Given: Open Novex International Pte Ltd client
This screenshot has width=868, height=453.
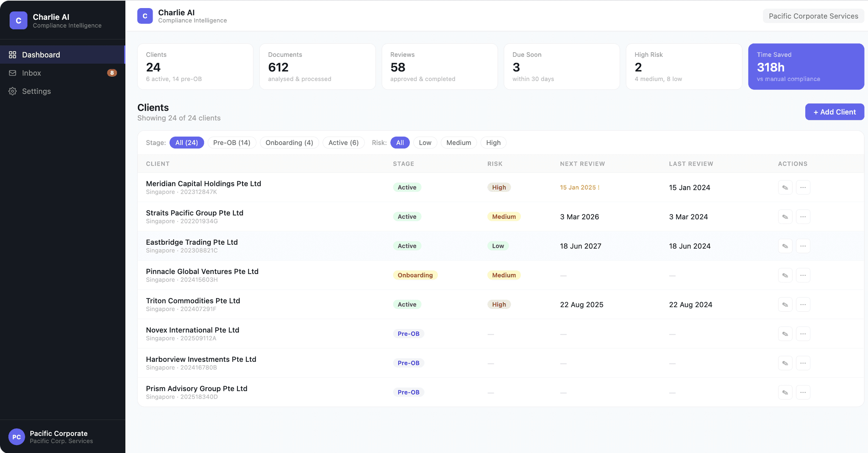Looking at the screenshot, I should pyautogui.click(x=192, y=330).
